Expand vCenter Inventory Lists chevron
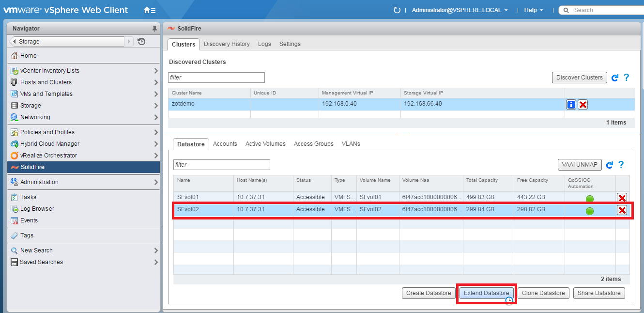Screen dimensions: 644x313 point(155,71)
